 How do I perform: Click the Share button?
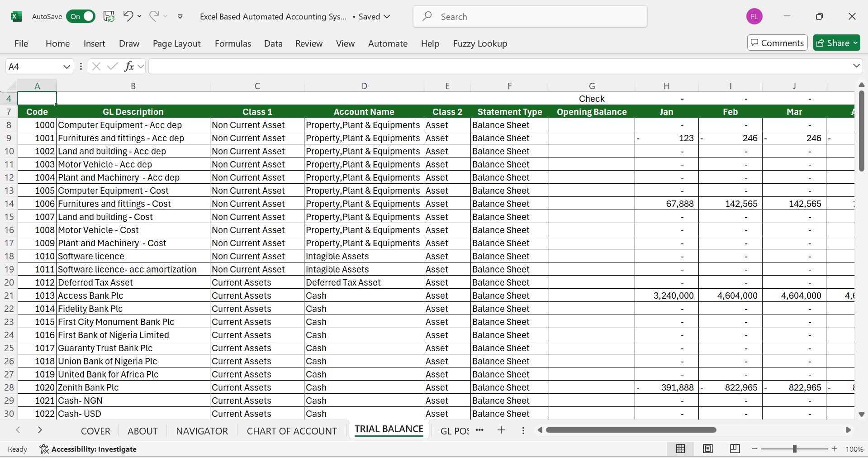coord(836,43)
